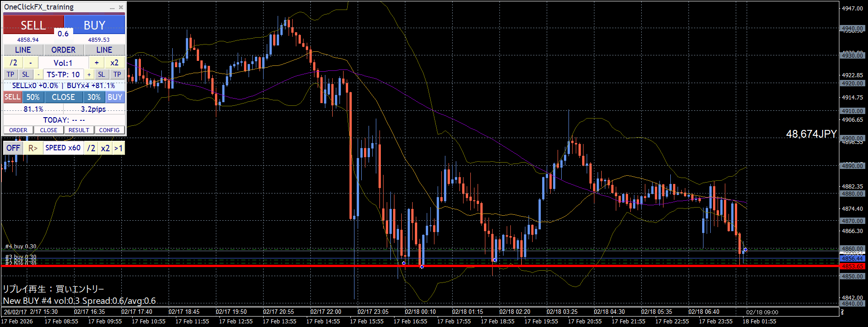Click the central CLOSE all button

63,97
